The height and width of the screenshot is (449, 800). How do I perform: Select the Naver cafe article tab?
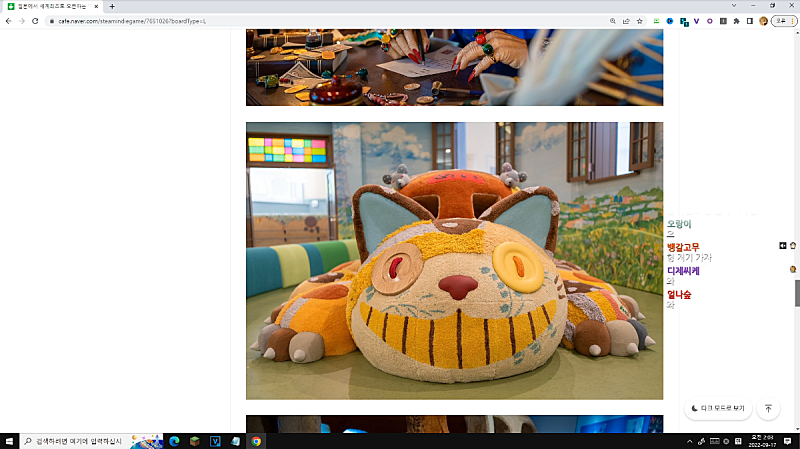point(53,7)
